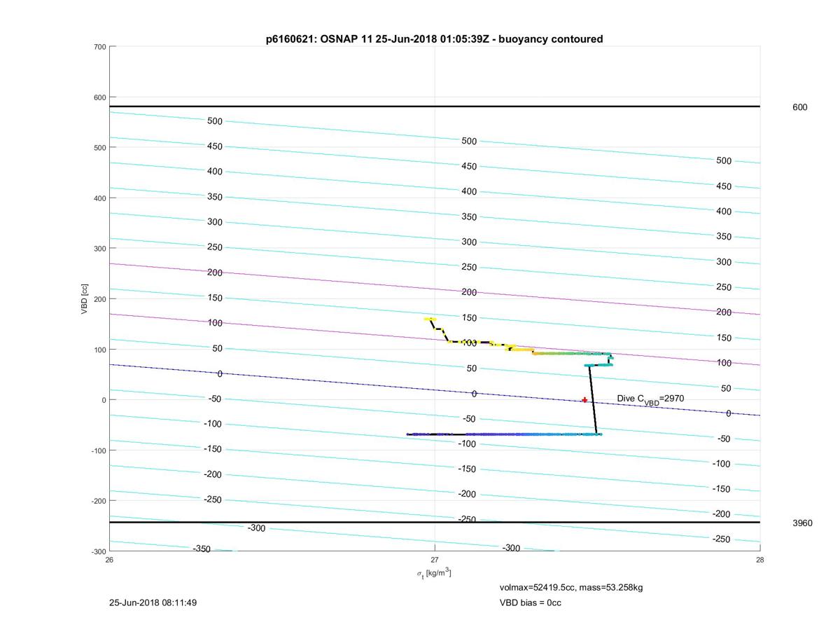Select the y-axis tick label '400'
The width and height of the screenshot is (840, 620).
click(x=99, y=198)
